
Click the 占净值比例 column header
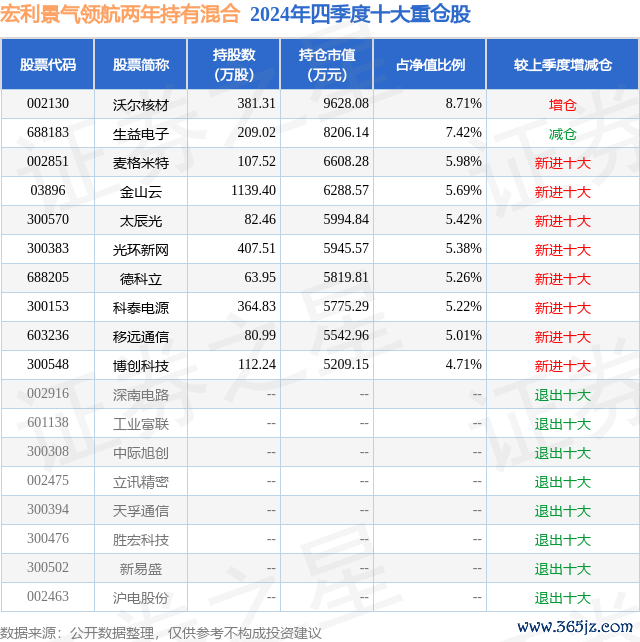pyautogui.click(x=430, y=65)
